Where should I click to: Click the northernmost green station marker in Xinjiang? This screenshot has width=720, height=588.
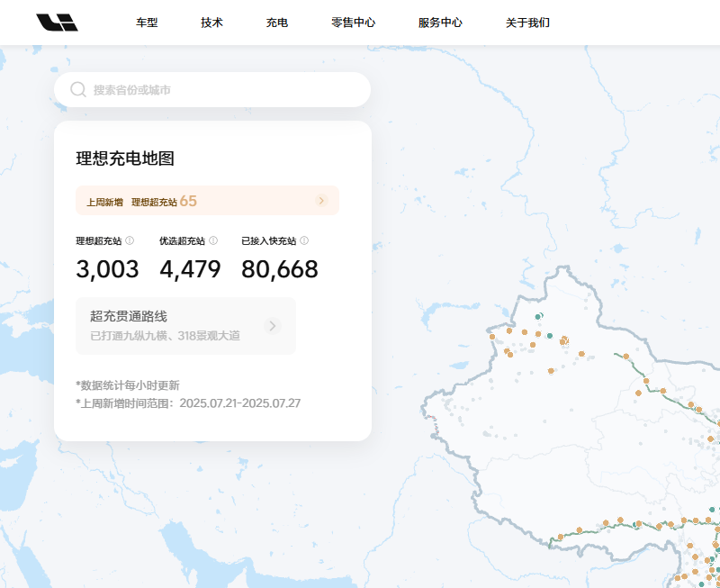pos(538,317)
